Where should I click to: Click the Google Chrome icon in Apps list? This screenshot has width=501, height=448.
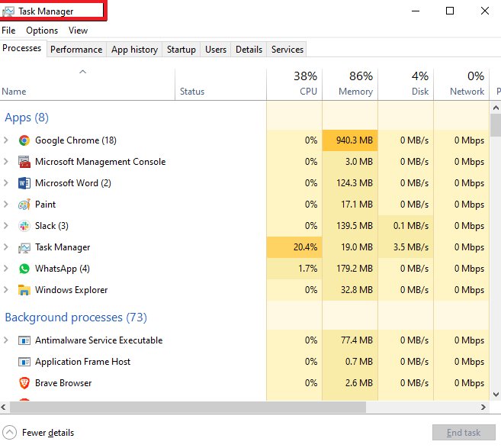coord(24,140)
